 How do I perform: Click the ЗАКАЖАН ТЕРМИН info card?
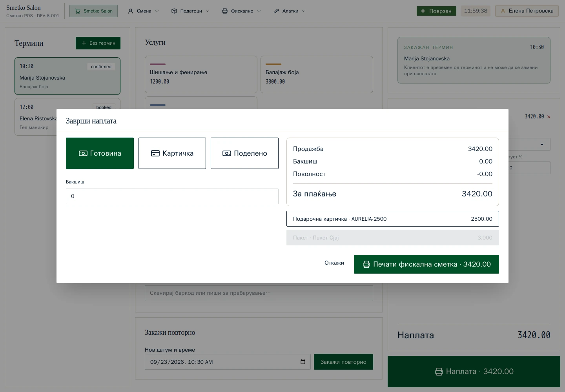click(x=474, y=60)
